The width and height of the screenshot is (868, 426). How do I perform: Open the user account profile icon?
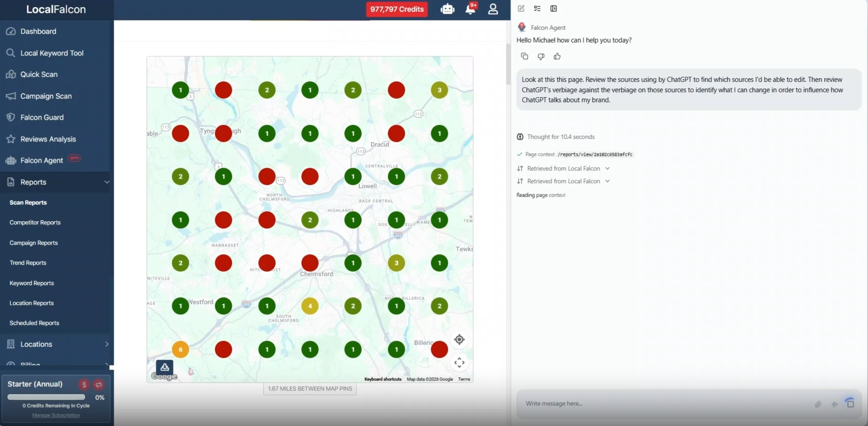(x=493, y=9)
